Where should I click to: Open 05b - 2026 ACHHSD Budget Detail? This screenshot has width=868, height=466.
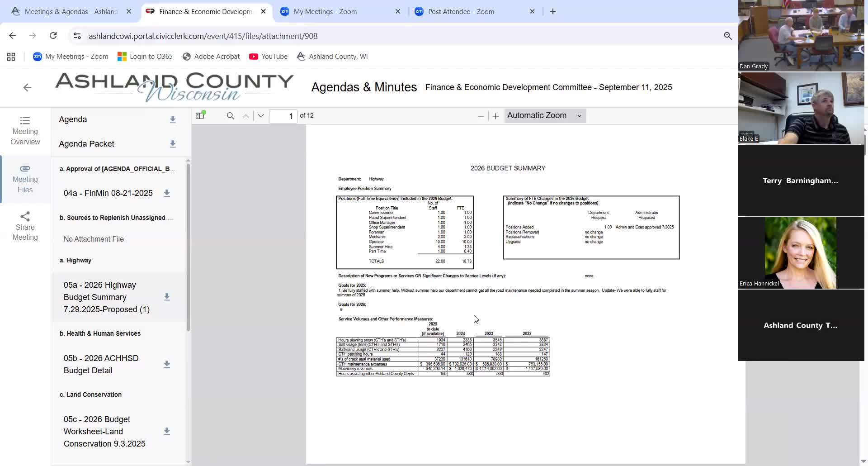[x=101, y=364]
